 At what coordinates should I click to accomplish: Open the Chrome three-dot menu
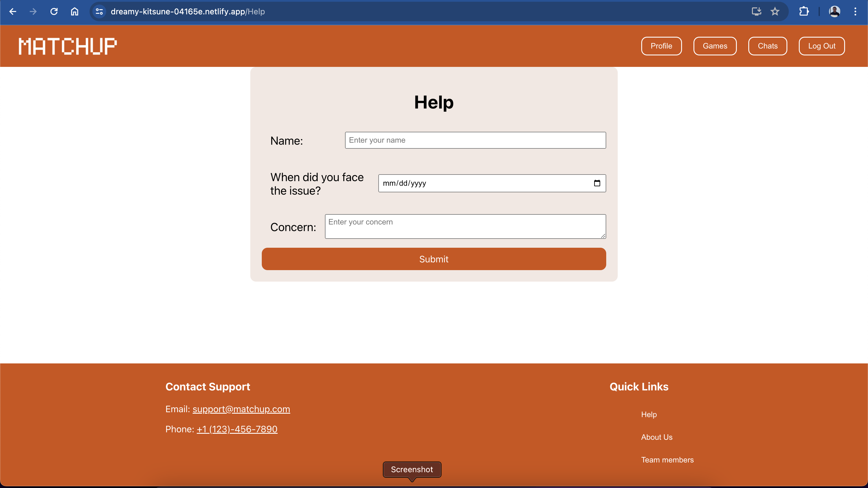pos(855,11)
